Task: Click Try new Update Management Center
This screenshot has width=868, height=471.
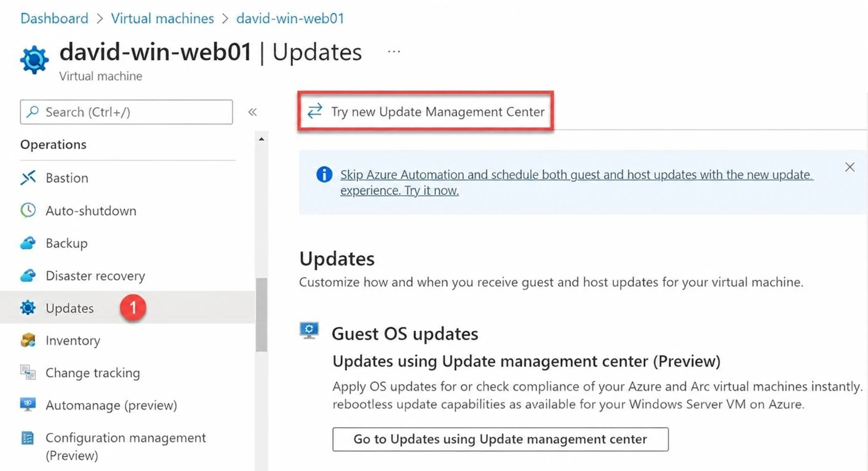Action: 426,111
